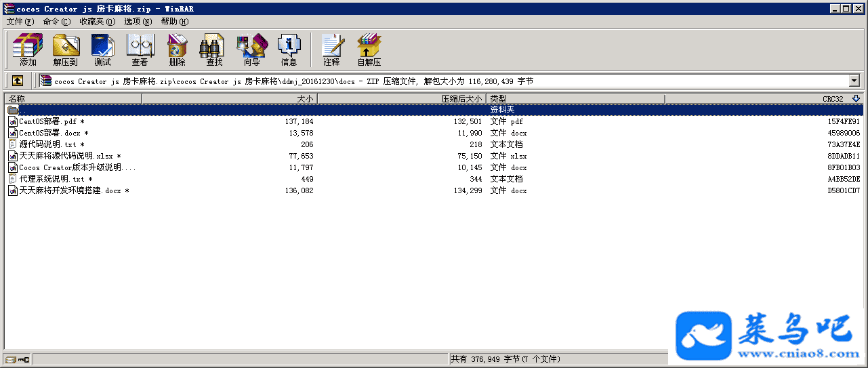Click the 添加 (Add) toolbar icon
868x368 pixels.
pyautogui.click(x=28, y=49)
